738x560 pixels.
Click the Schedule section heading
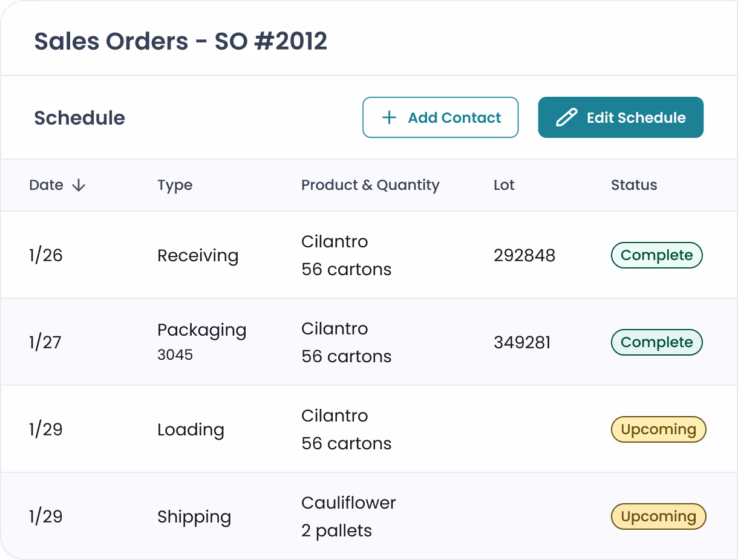point(79,117)
